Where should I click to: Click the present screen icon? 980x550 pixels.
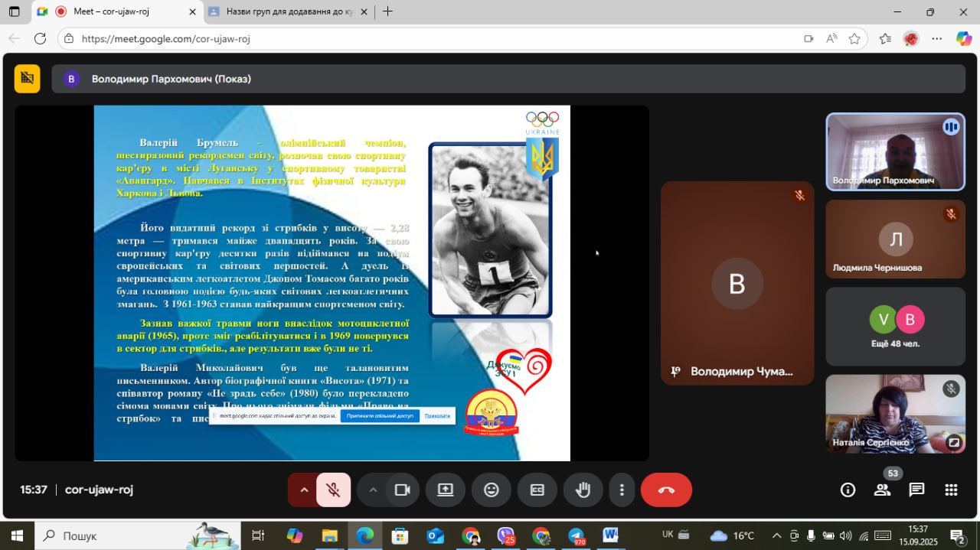click(446, 490)
